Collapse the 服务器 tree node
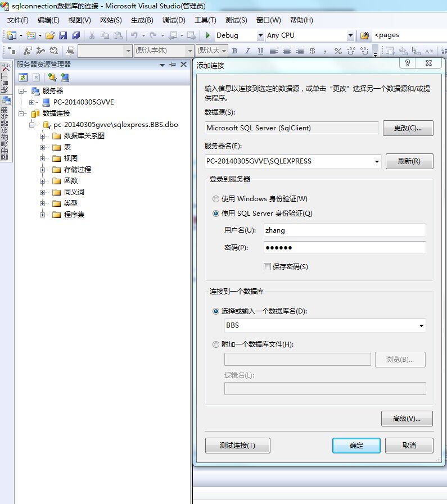The width and height of the screenshot is (447, 504). [x=21, y=91]
